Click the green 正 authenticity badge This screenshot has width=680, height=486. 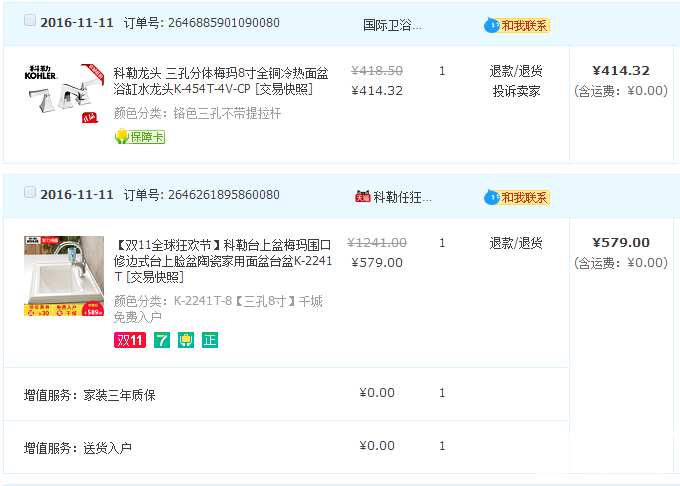pyautogui.click(x=210, y=340)
